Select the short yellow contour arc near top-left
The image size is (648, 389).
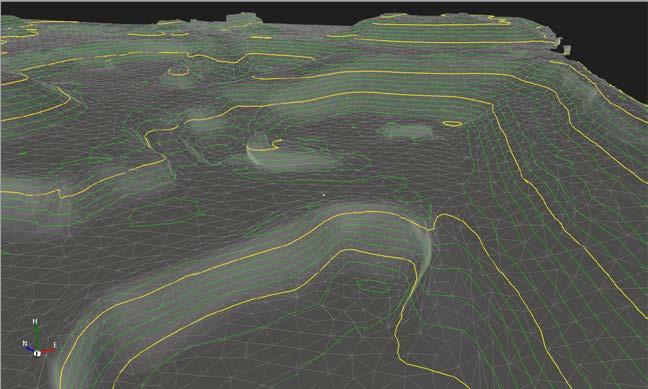click(x=179, y=72)
